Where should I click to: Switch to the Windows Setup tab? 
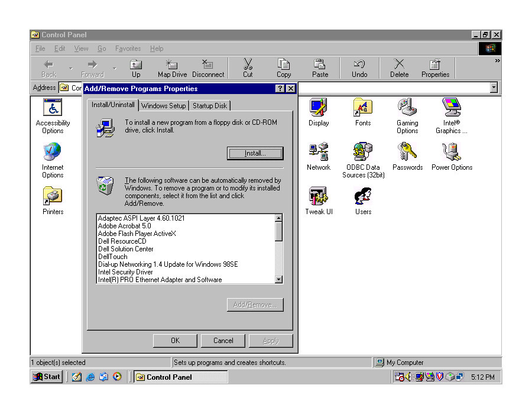(x=164, y=105)
